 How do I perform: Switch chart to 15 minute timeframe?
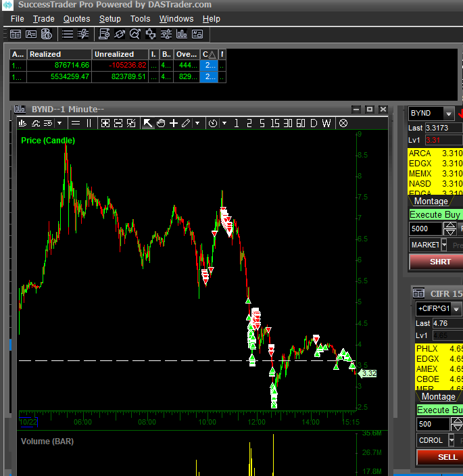pyautogui.click(x=275, y=123)
